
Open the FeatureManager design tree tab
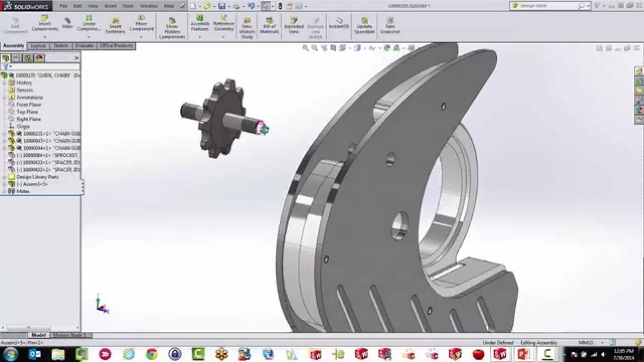click(x=6, y=58)
